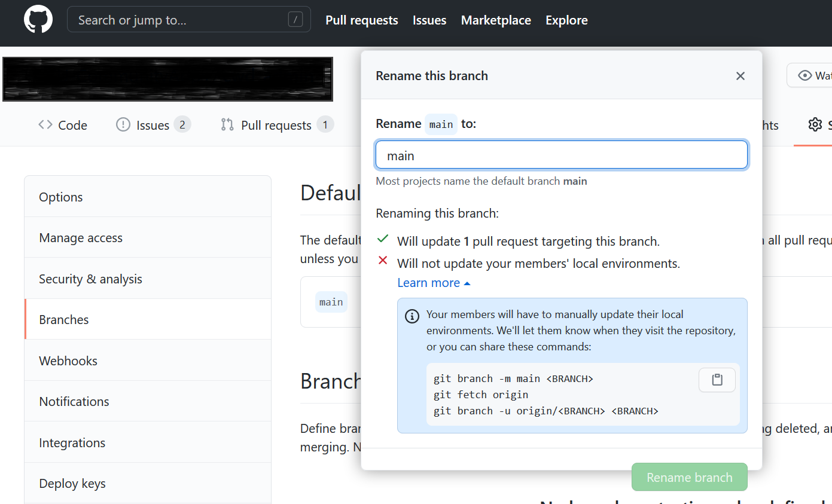Click the branch icon next to Pull requests
This screenshot has height=504, width=832.
(x=227, y=124)
